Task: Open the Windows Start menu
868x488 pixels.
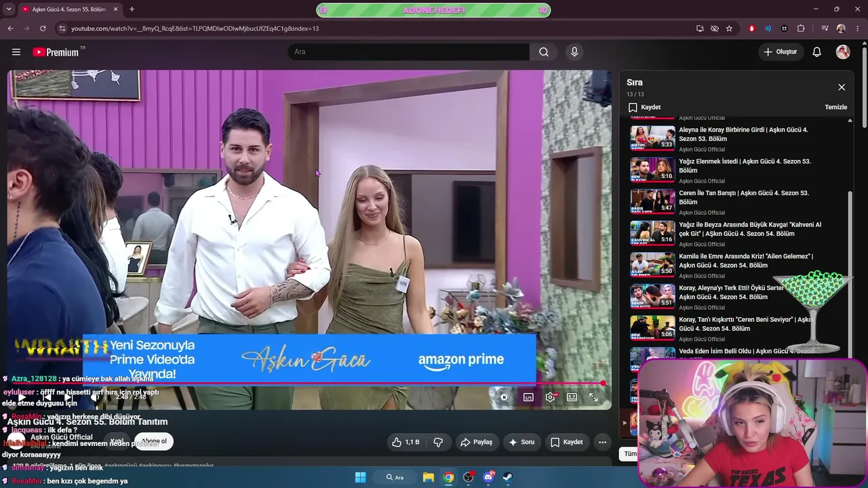Action: point(360,477)
